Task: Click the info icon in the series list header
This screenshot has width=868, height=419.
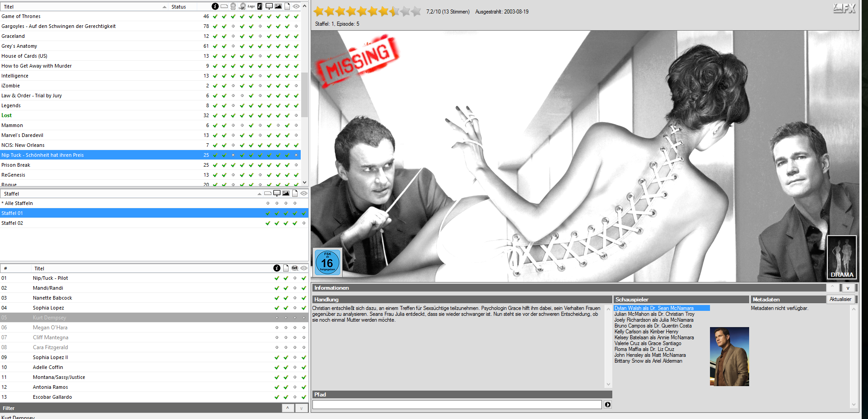Action: point(215,6)
